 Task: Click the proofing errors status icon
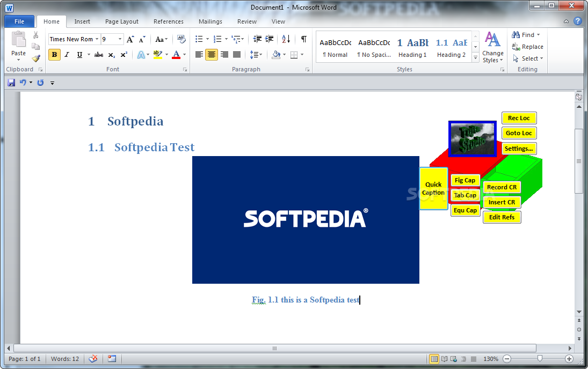pyautogui.click(x=93, y=359)
